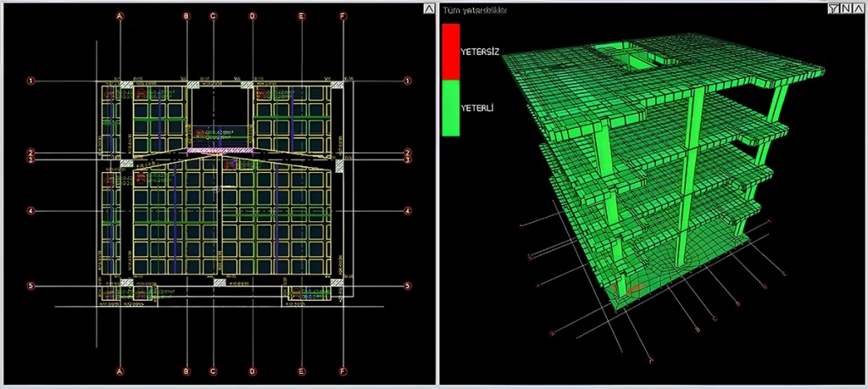
Task: Select axis C bubble at bottom of plan
Action: 214,371
